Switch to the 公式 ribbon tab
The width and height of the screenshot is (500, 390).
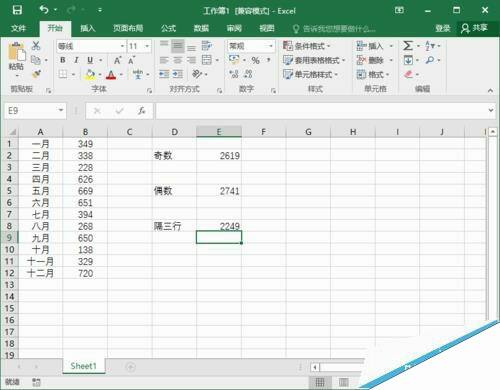coord(168,28)
